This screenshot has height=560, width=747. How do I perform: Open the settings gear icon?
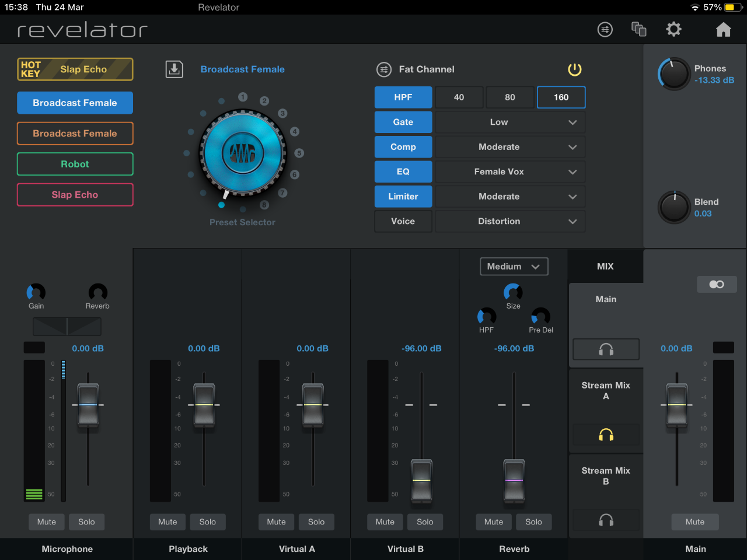673,29
